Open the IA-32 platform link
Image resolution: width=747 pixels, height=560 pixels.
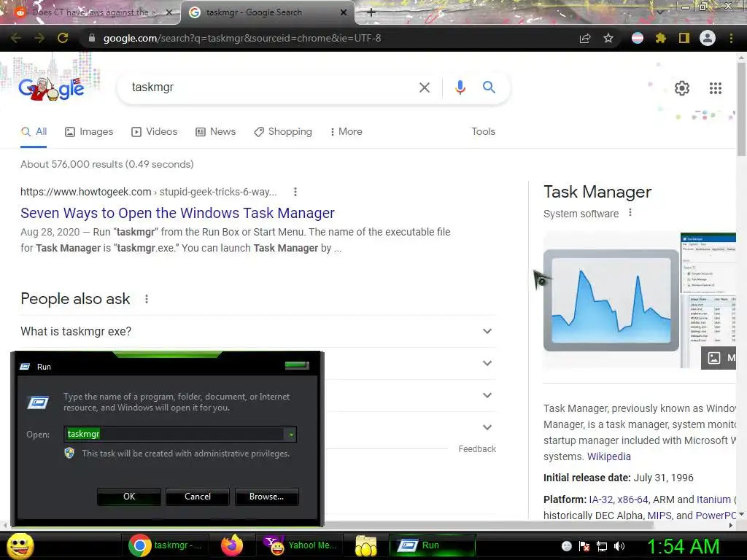601,499
